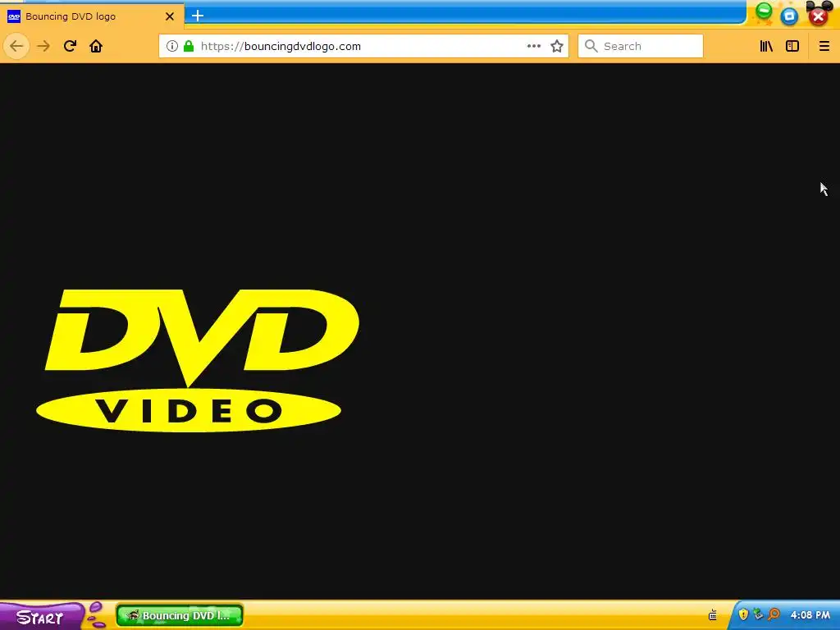Open the yellow security shield alert
Viewport: 840px width, 630px height.
point(743,614)
